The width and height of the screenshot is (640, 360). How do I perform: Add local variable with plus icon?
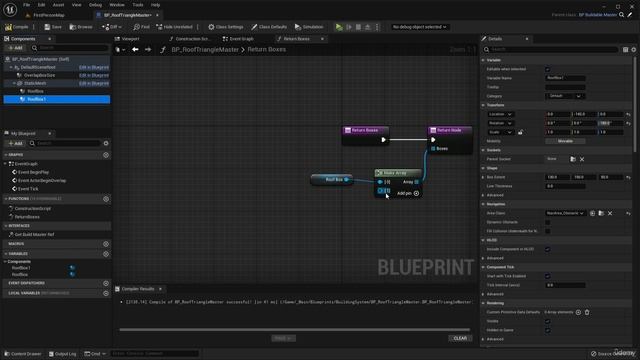(106, 293)
